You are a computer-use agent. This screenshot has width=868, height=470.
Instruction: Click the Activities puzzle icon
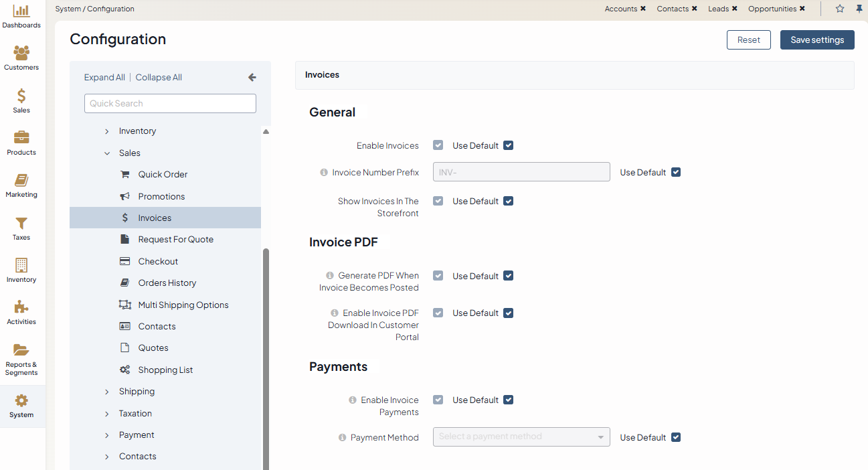click(21, 308)
